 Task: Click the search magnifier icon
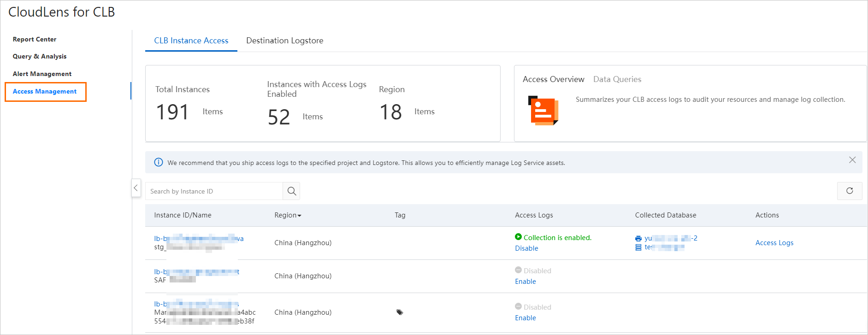(292, 191)
